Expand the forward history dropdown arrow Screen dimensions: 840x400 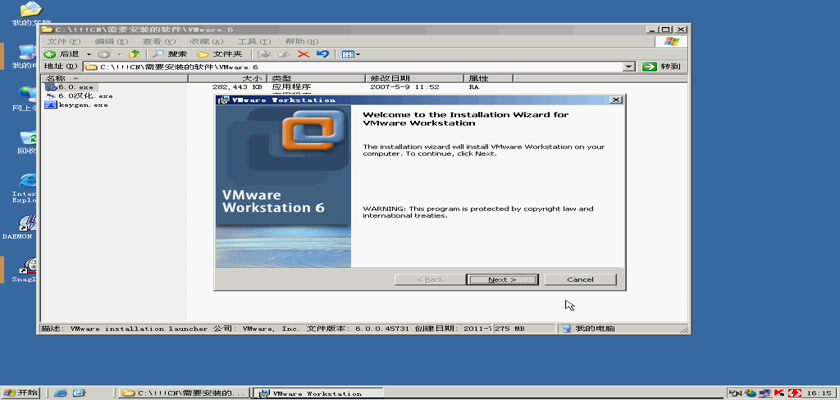[119, 54]
